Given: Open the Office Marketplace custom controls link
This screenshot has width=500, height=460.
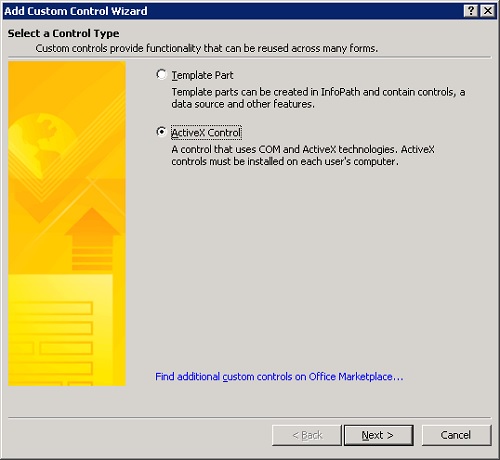Looking at the screenshot, I should 279,377.
